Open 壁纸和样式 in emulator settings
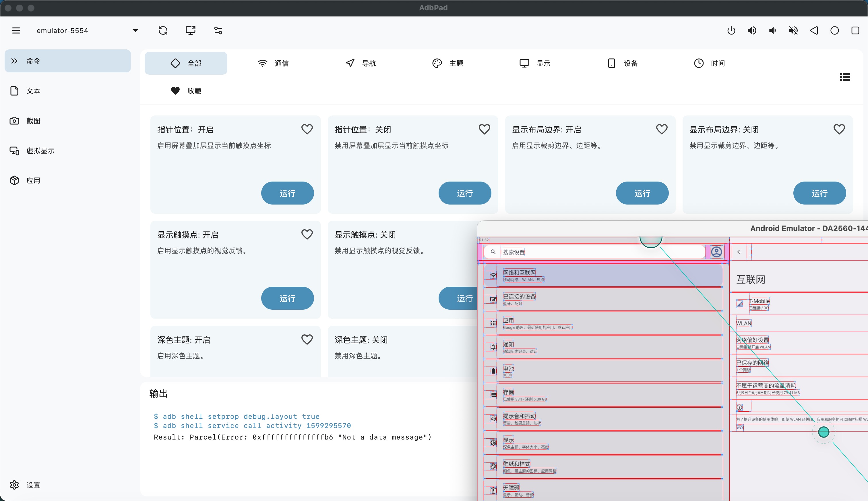The height and width of the screenshot is (501, 868). click(x=603, y=467)
